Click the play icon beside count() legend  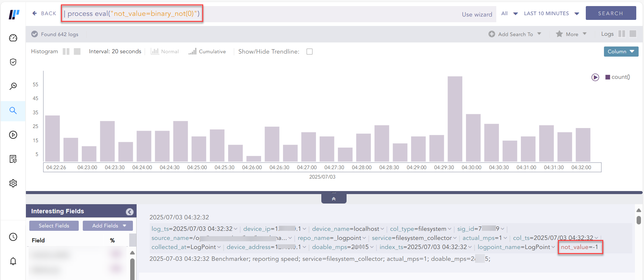tap(595, 77)
